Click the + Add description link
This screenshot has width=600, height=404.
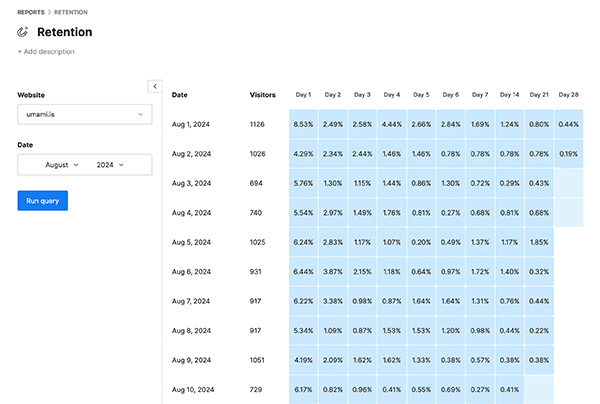point(46,51)
